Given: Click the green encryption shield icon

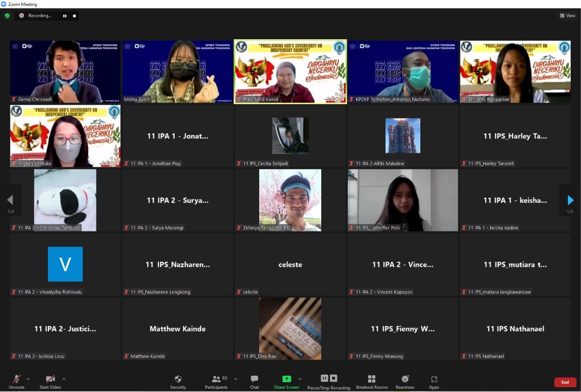Looking at the screenshot, I should click(7, 16).
